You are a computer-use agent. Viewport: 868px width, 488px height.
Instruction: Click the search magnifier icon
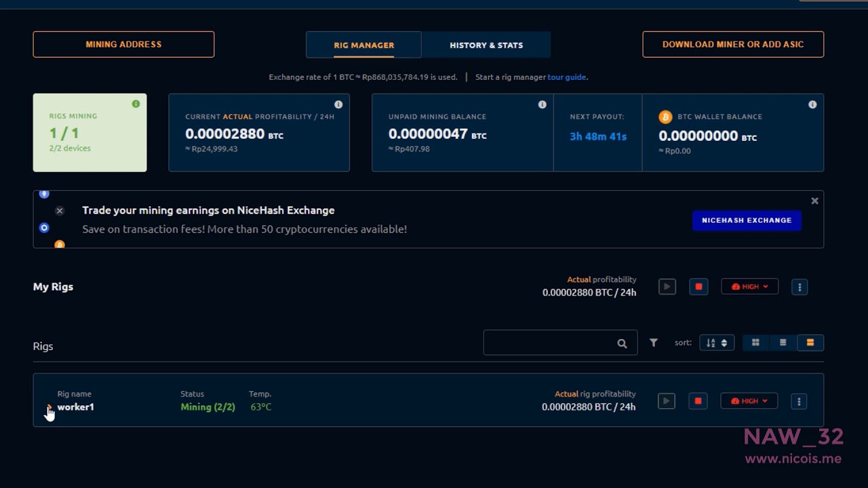tap(622, 344)
